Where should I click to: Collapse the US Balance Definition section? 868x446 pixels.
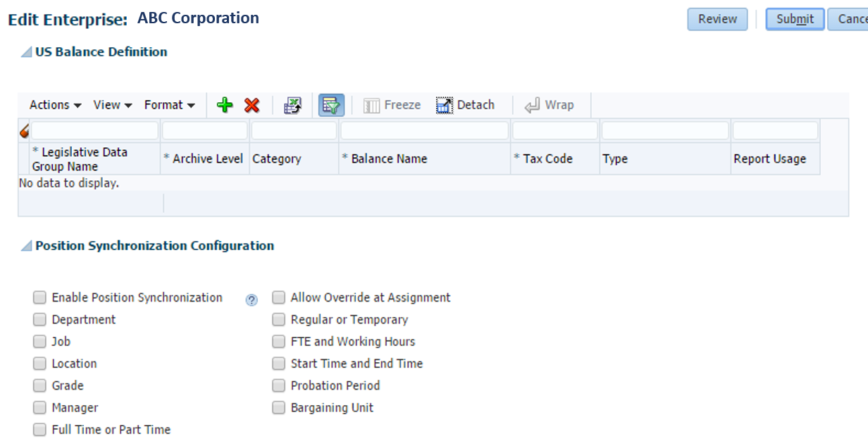coord(25,51)
